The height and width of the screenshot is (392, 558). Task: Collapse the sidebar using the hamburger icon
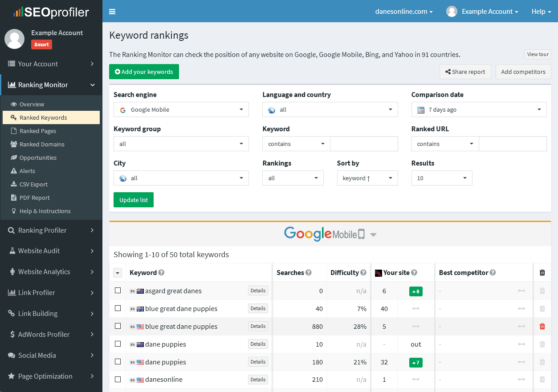coord(112,12)
